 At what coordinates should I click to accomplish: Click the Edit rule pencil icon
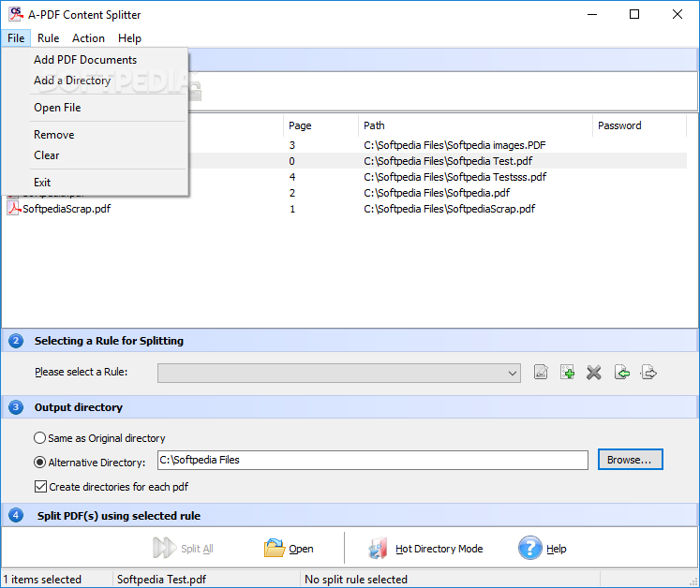click(541, 372)
